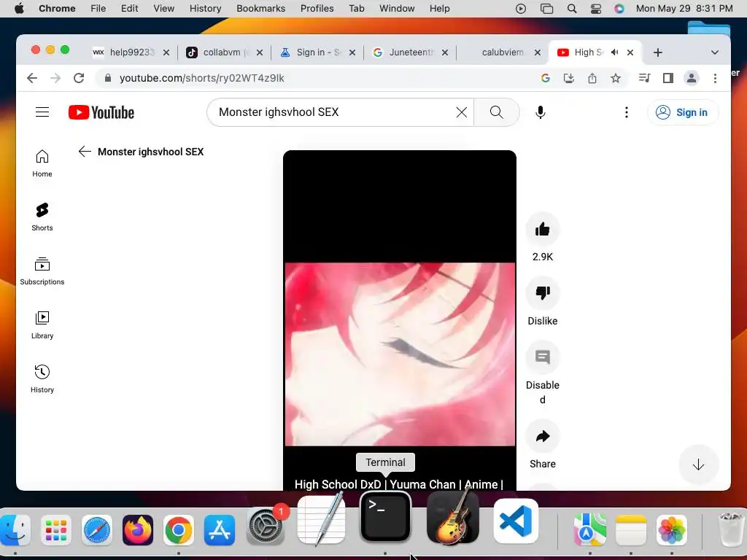This screenshot has width=747, height=560.
Task: Go to next short with down arrow
Action: [x=698, y=464]
